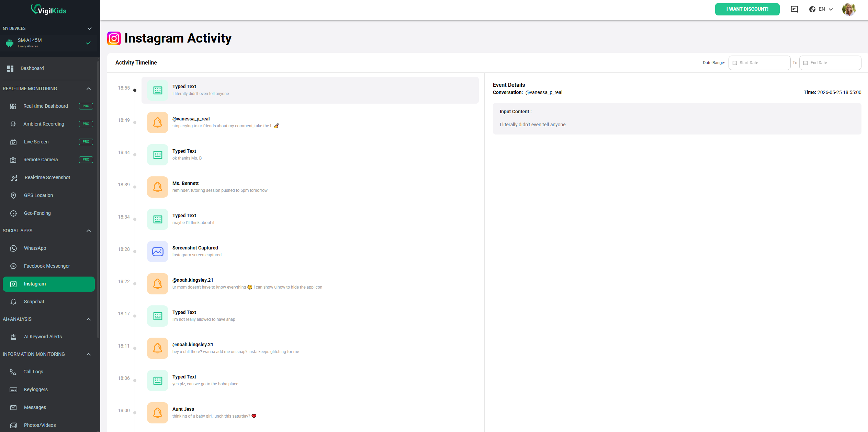Click the VigilKids logo

click(48, 9)
